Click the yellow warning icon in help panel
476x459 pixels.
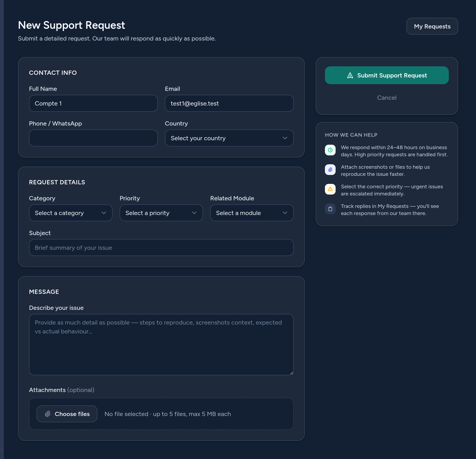pyautogui.click(x=330, y=189)
